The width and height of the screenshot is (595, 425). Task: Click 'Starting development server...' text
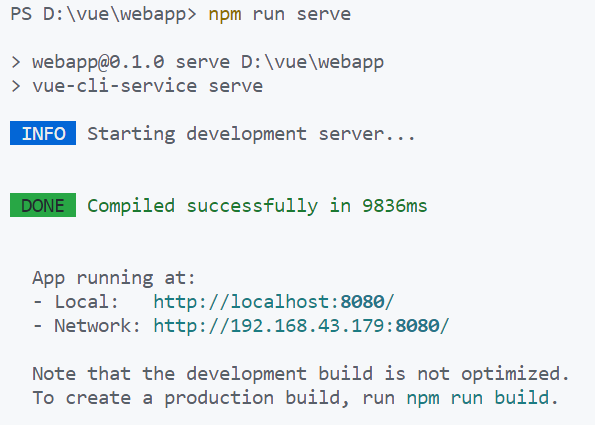252,134
